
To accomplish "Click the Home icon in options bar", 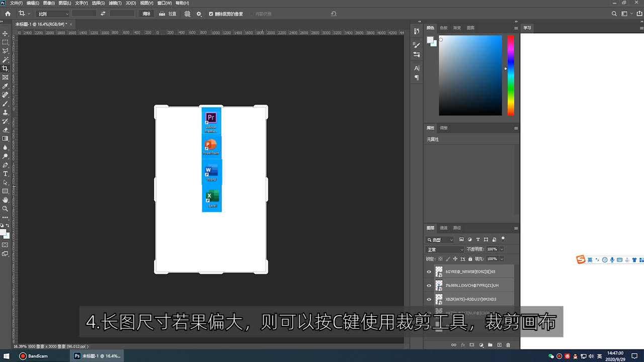I will 8,14.
